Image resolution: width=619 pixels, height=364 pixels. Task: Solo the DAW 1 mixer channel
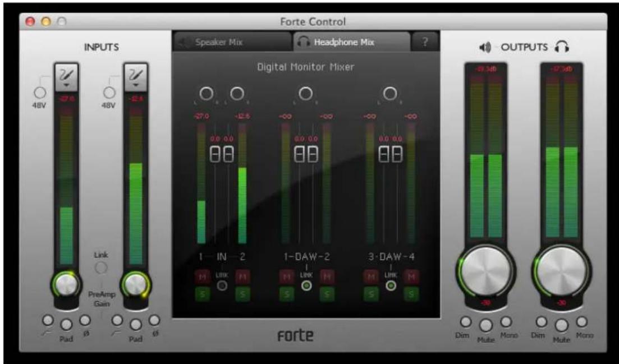tap(287, 294)
